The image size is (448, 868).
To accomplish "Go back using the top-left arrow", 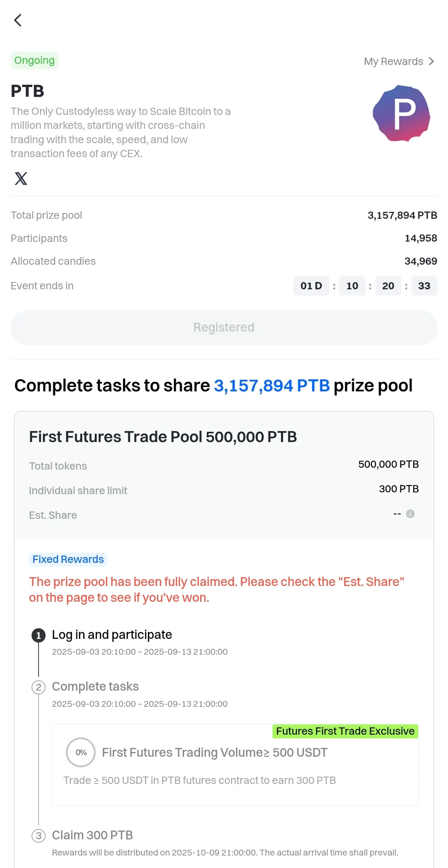I will click(18, 20).
